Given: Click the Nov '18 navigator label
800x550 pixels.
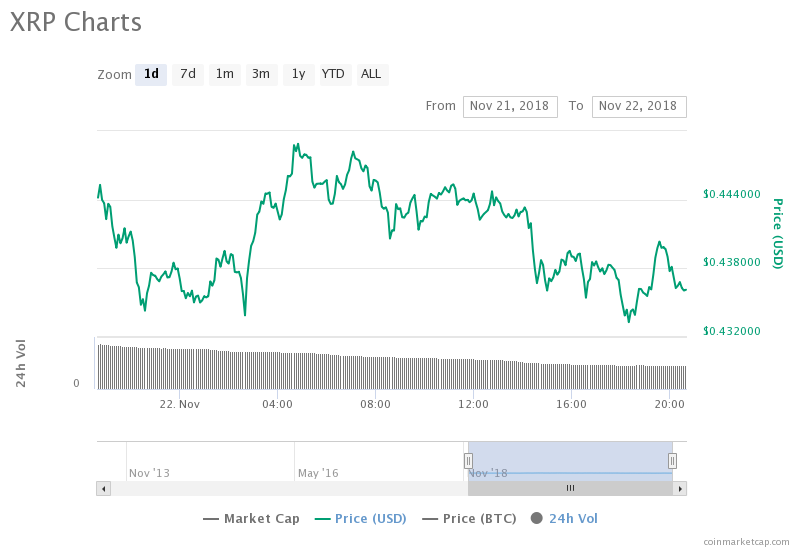Looking at the screenshot, I should tap(488, 473).
